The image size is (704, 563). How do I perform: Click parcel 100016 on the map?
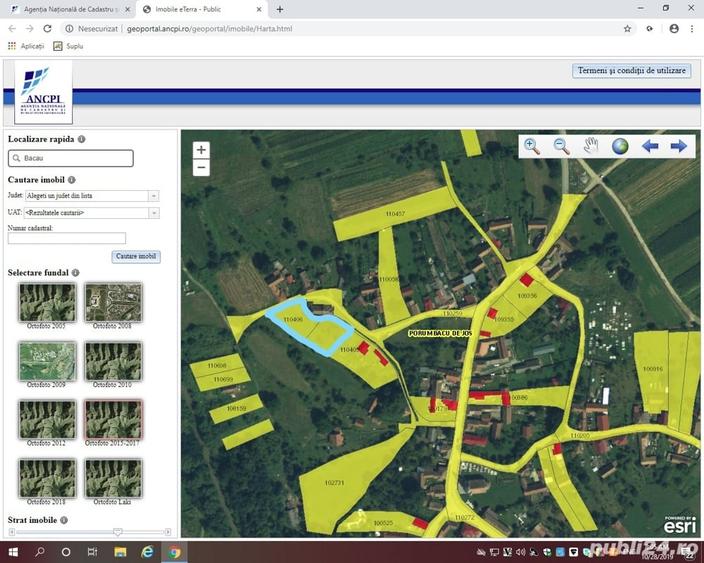tap(652, 369)
